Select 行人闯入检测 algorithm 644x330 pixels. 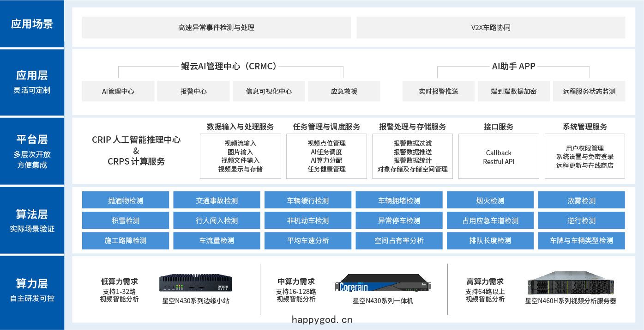(217, 220)
